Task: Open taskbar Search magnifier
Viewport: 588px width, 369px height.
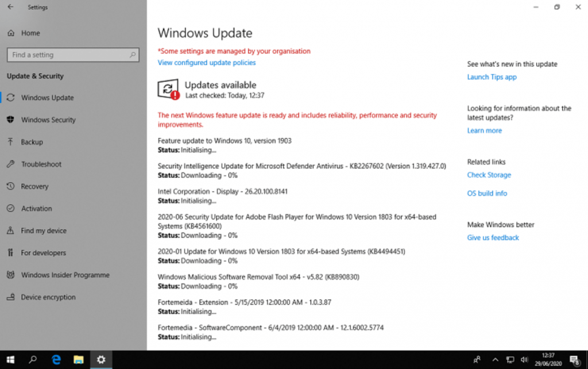Action: [x=33, y=360]
